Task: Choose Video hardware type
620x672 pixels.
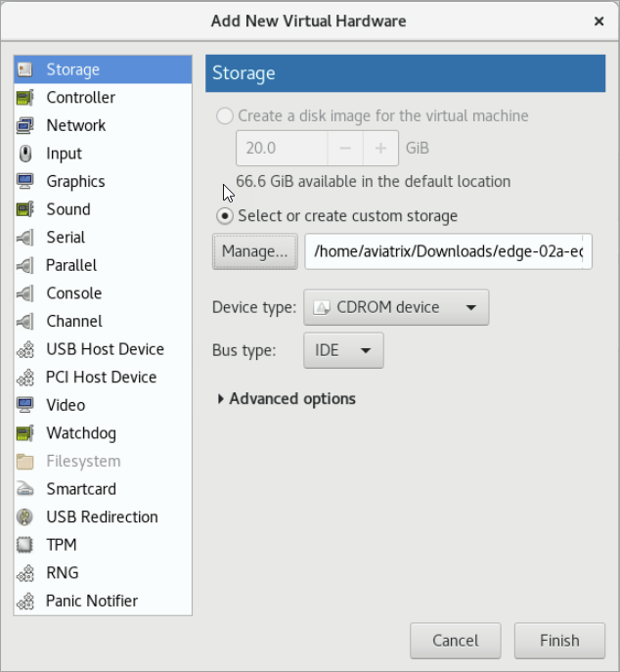Action: click(x=103, y=405)
